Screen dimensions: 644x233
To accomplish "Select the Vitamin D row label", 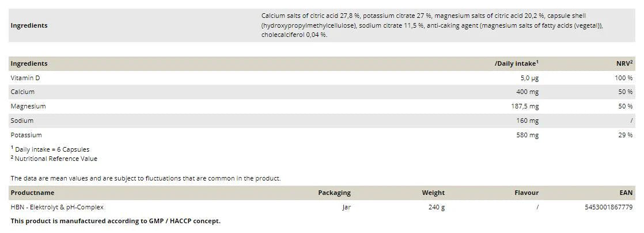I will pos(25,78).
